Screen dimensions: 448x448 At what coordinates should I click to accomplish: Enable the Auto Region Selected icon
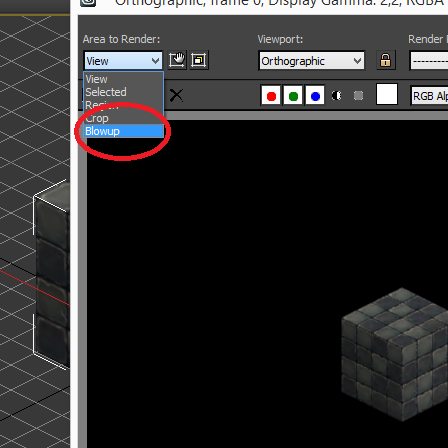pos(199,60)
